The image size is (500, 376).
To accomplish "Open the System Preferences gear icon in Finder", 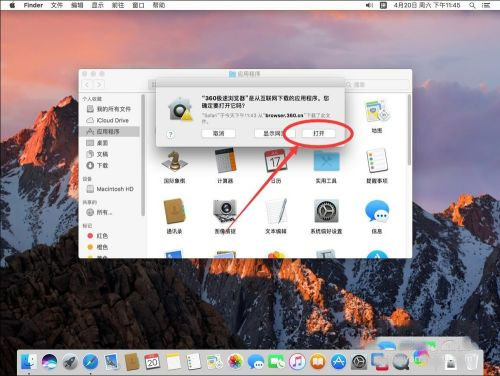I will (326, 211).
